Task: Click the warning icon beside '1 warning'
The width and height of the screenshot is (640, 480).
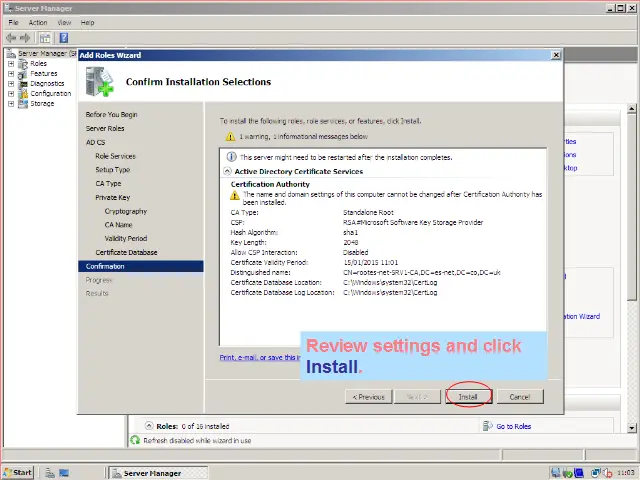Action: click(231, 136)
